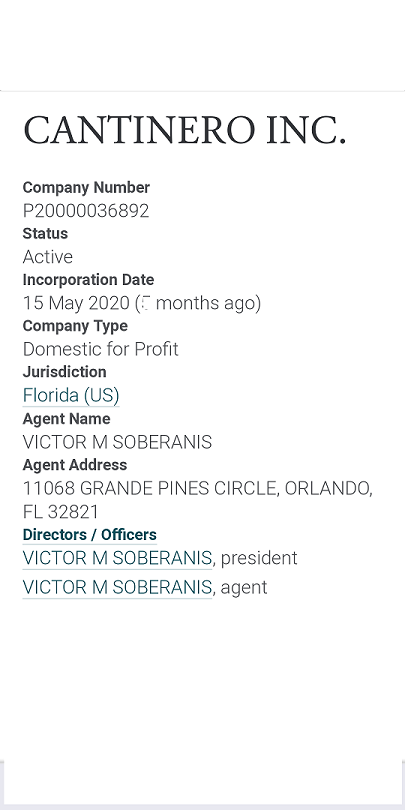The image size is (405, 810).
Task: Open VICTOR M SOBERANIS agent officer link
Action: (117, 587)
